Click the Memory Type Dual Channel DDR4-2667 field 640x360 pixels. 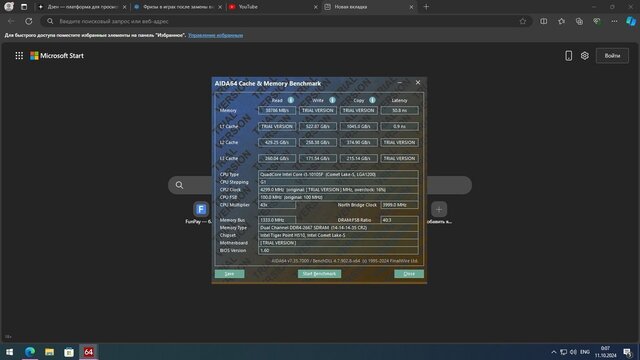(338, 228)
